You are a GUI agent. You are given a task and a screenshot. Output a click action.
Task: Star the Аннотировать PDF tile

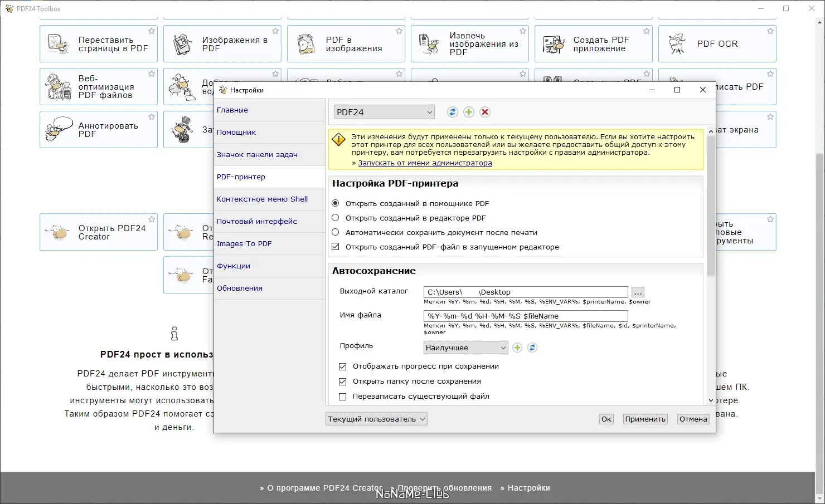[152, 117]
